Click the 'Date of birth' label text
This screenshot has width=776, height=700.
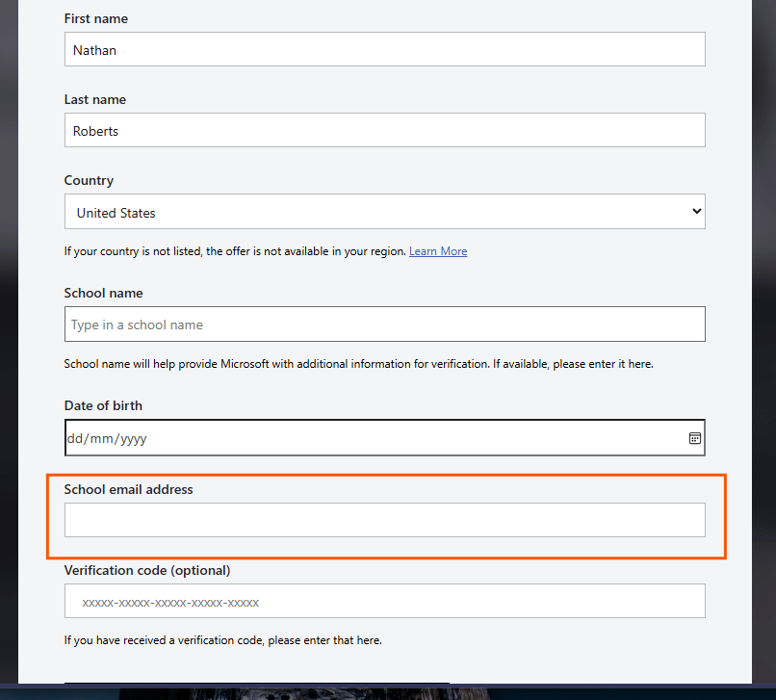point(103,406)
